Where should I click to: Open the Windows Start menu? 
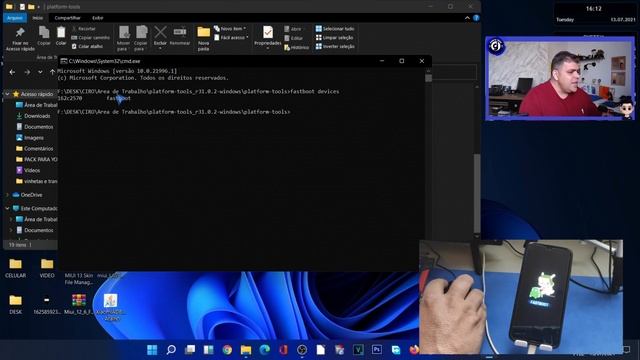(x=152, y=350)
